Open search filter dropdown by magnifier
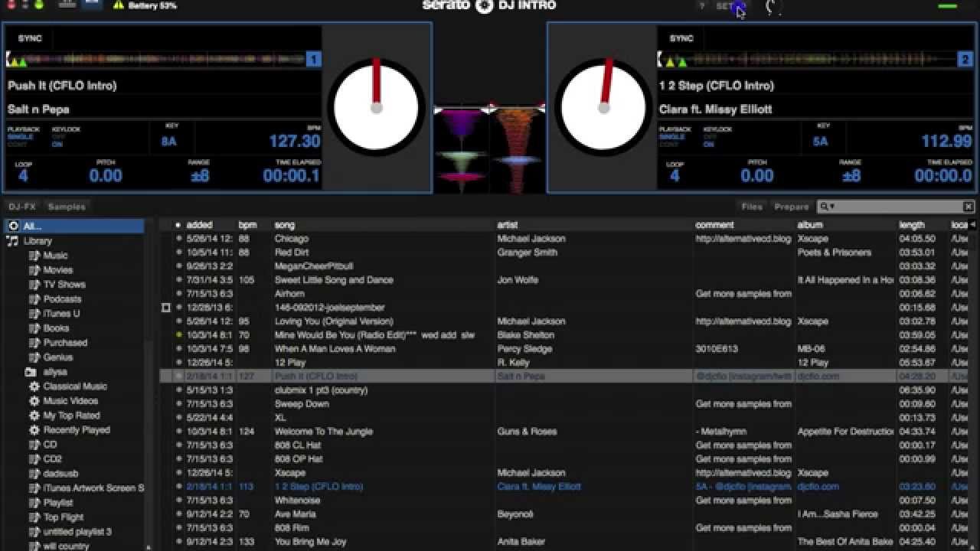 pos(827,207)
